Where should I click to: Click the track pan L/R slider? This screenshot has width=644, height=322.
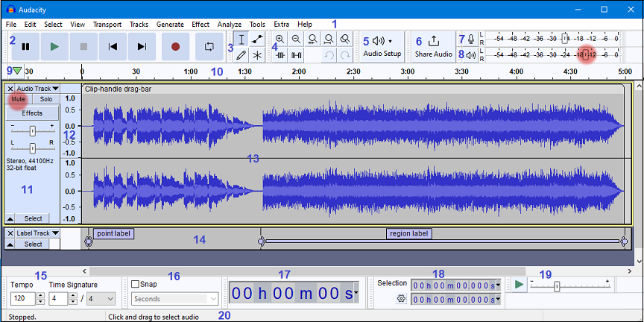coord(33,148)
